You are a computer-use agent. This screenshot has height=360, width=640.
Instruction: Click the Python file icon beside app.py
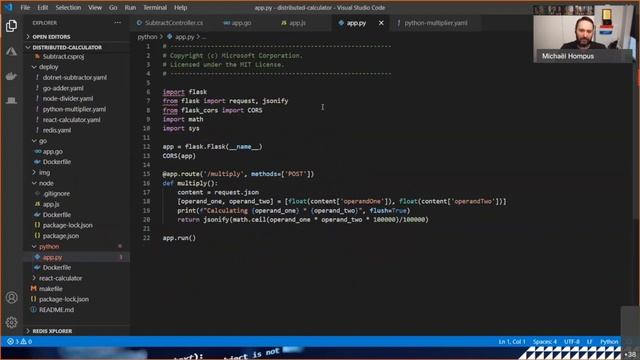pyautogui.click(x=37, y=257)
